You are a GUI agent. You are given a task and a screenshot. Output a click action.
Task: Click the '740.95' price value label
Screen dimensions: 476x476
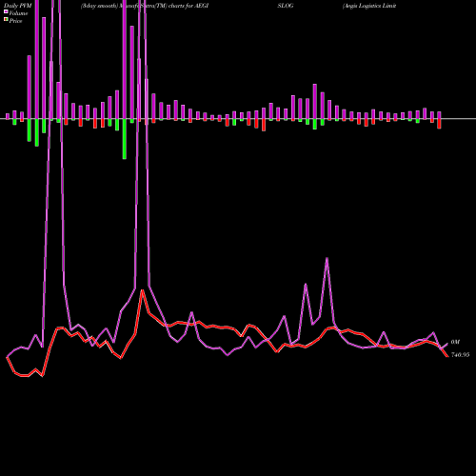click(460, 355)
